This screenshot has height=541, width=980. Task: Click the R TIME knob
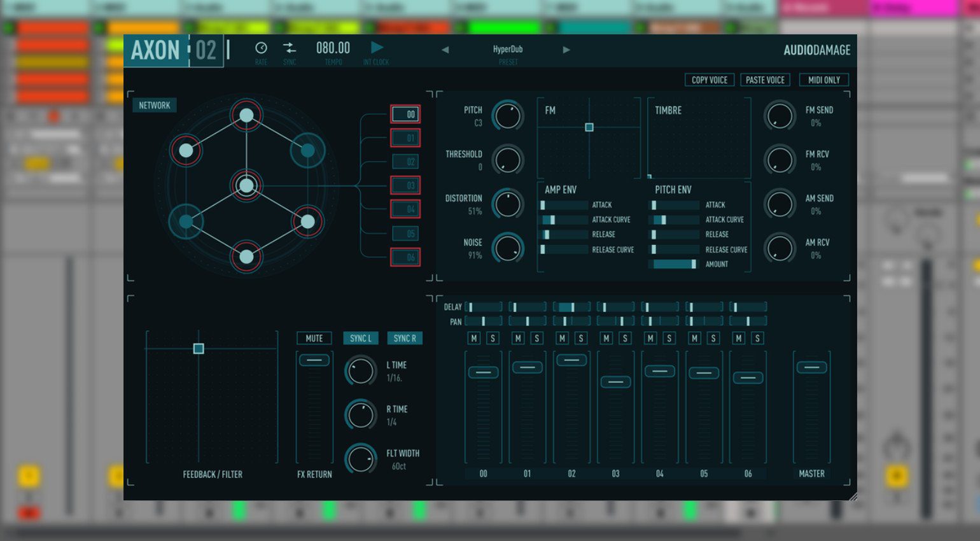point(361,415)
